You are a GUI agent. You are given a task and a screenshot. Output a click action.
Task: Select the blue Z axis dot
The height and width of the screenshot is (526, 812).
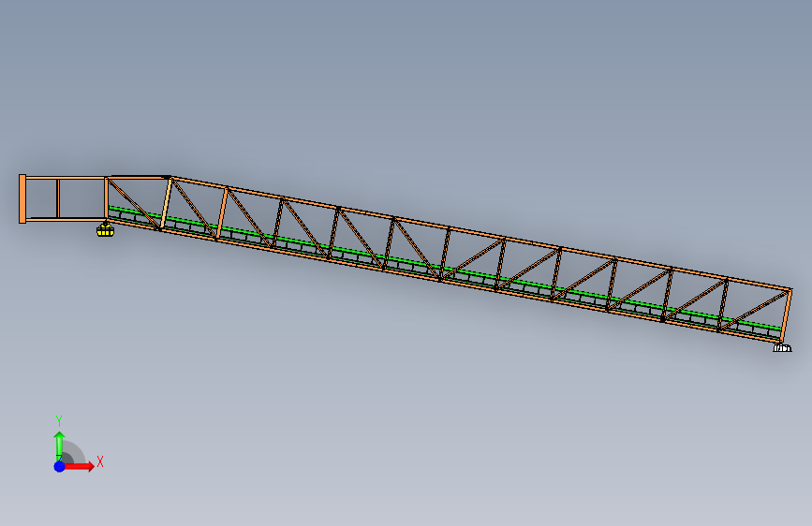pyautogui.click(x=60, y=466)
